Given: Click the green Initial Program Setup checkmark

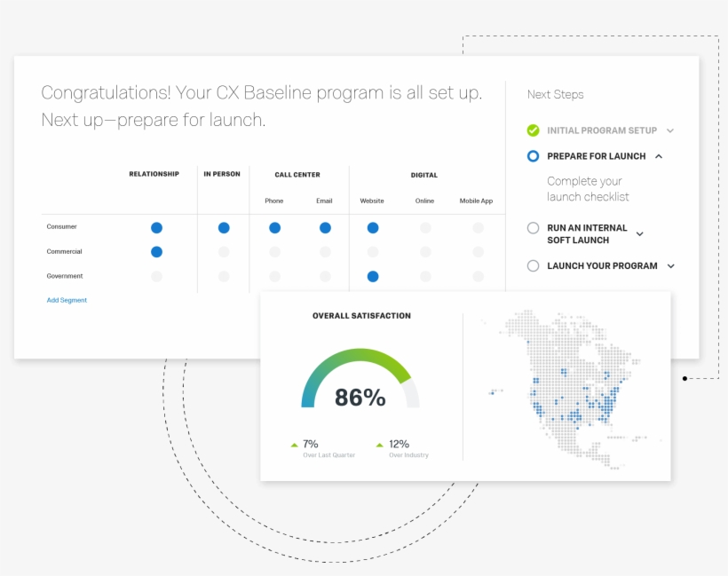Looking at the screenshot, I should [533, 130].
